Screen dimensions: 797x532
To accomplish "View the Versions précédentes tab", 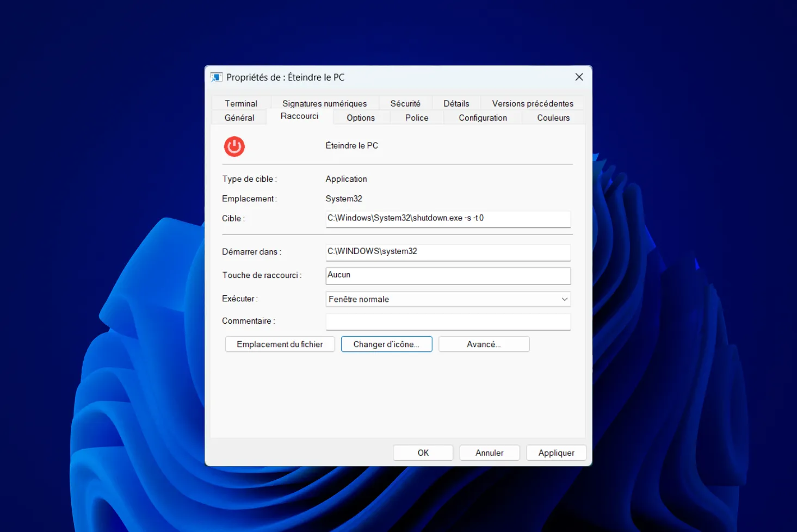I will coord(532,103).
